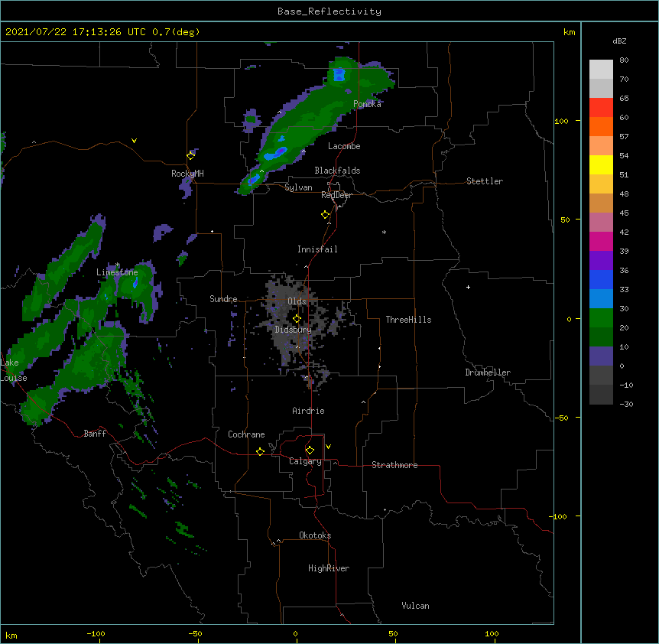Image resolution: width=659 pixels, height=644 pixels.
Task: Click the HighRiver city label
Action: coord(329,568)
